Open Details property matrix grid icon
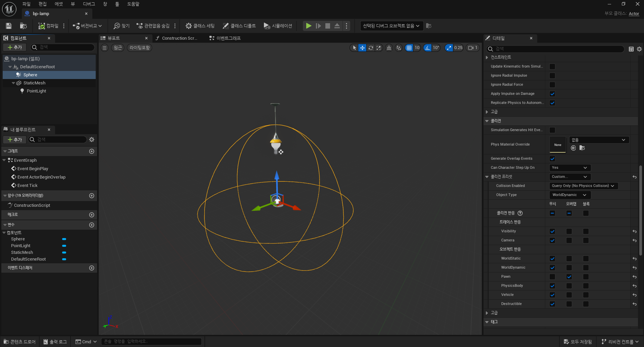 point(631,49)
